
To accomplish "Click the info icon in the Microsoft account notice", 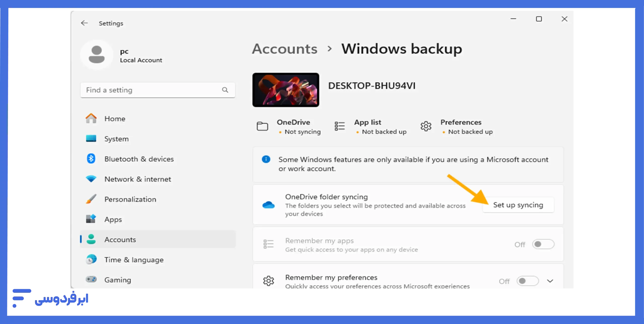I will click(266, 159).
